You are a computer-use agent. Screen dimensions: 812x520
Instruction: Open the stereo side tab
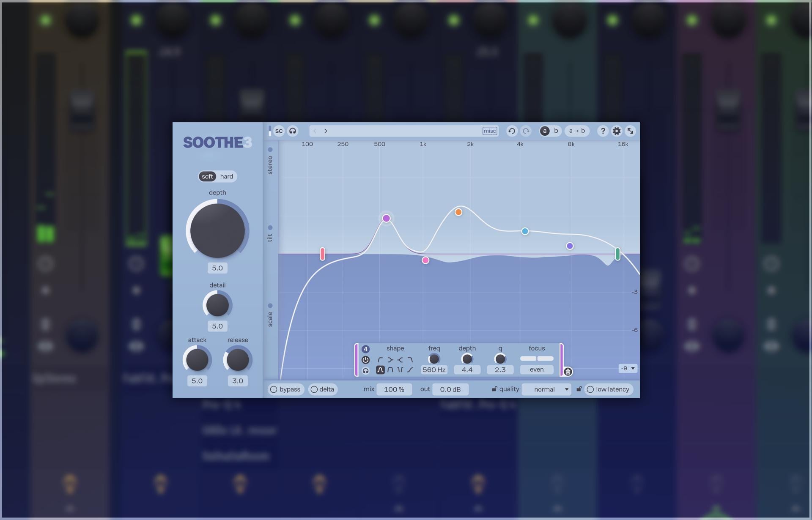[270, 161]
